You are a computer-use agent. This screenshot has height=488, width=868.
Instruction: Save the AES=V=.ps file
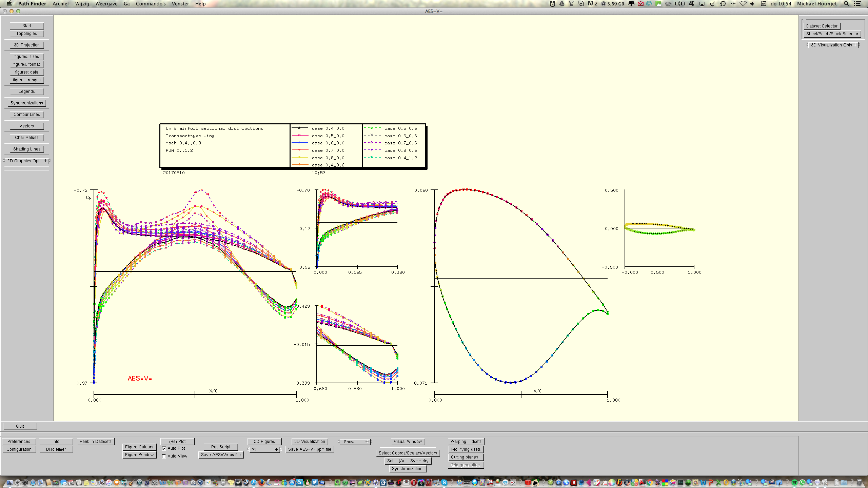221,455
